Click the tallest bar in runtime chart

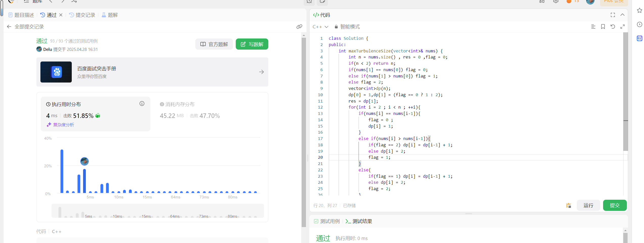62,171
